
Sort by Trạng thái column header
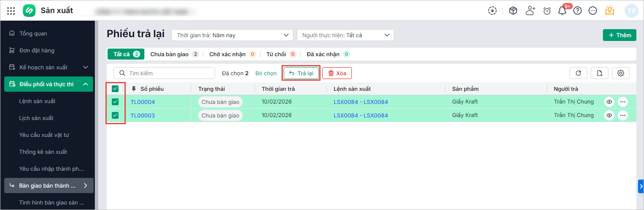tap(212, 89)
